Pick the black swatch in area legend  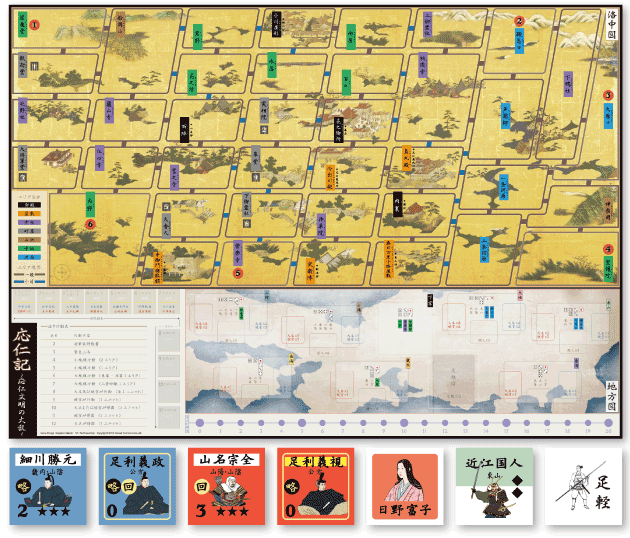click(30, 205)
